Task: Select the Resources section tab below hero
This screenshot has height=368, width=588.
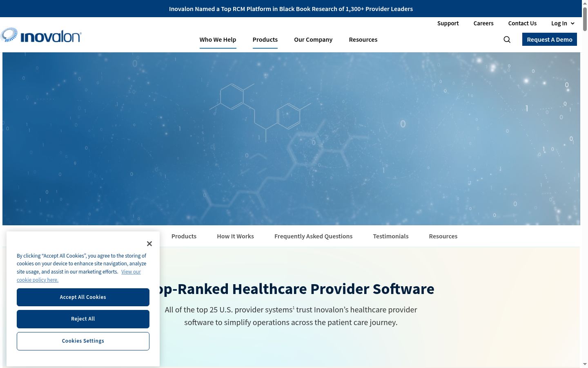Action: [x=443, y=236]
